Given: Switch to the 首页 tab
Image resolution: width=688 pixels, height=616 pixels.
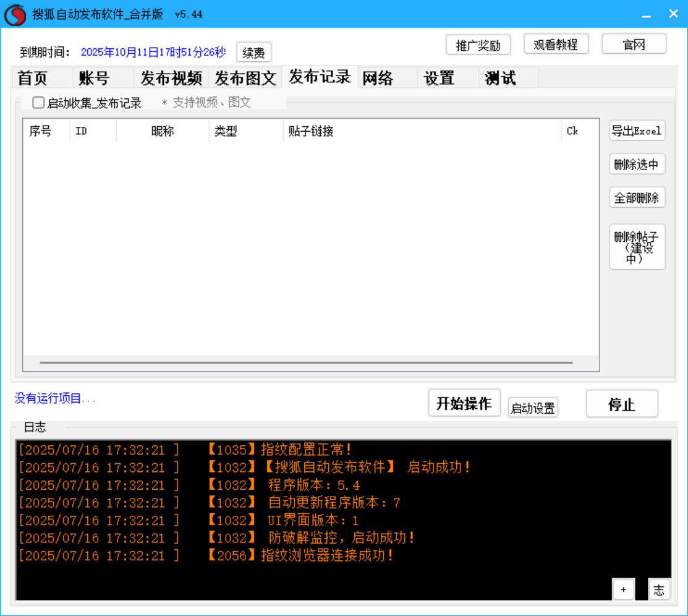Looking at the screenshot, I should tap(41, 78).
